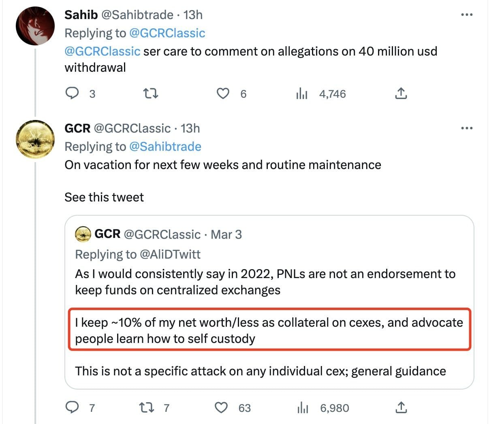Reply to Sahib's tweet via comment icon
504x424 pixels.
point(72,94)
